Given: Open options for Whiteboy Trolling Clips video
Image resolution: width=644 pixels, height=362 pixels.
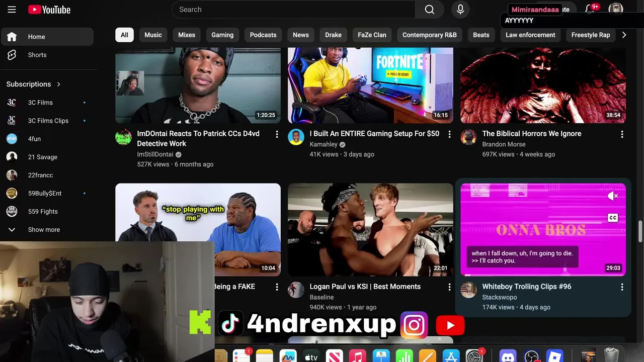Looking at the screenshot, I should point(622,287).
